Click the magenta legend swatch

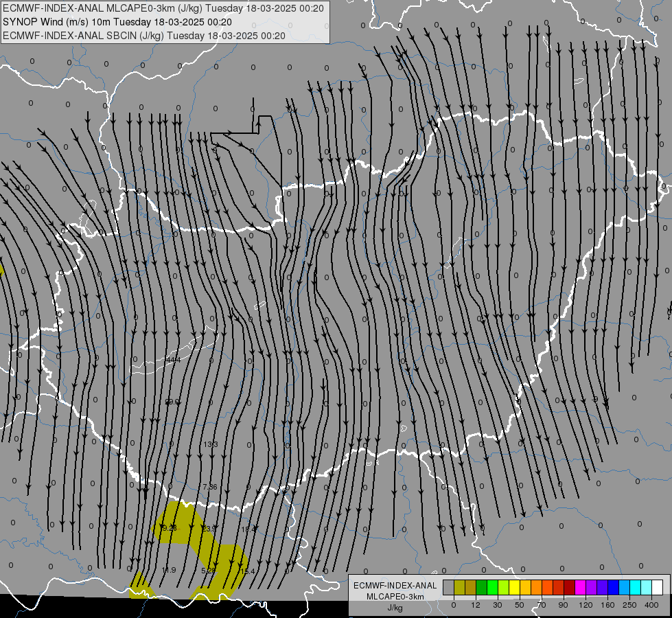(580, 587)
